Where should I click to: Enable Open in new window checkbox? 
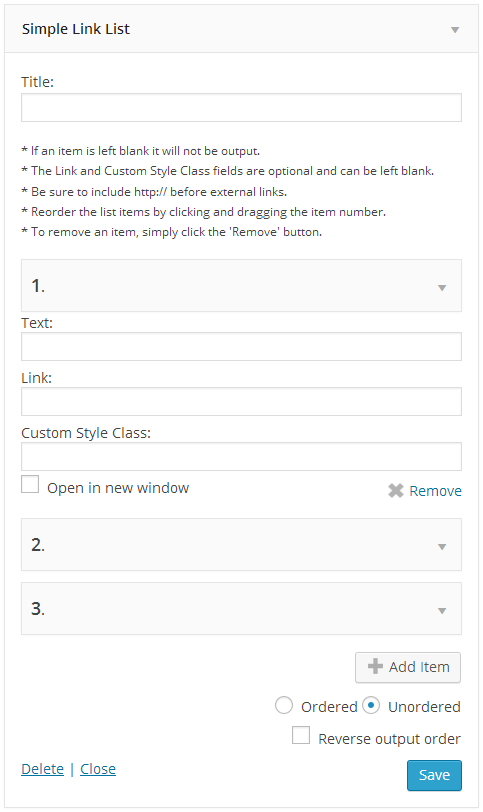30,484
